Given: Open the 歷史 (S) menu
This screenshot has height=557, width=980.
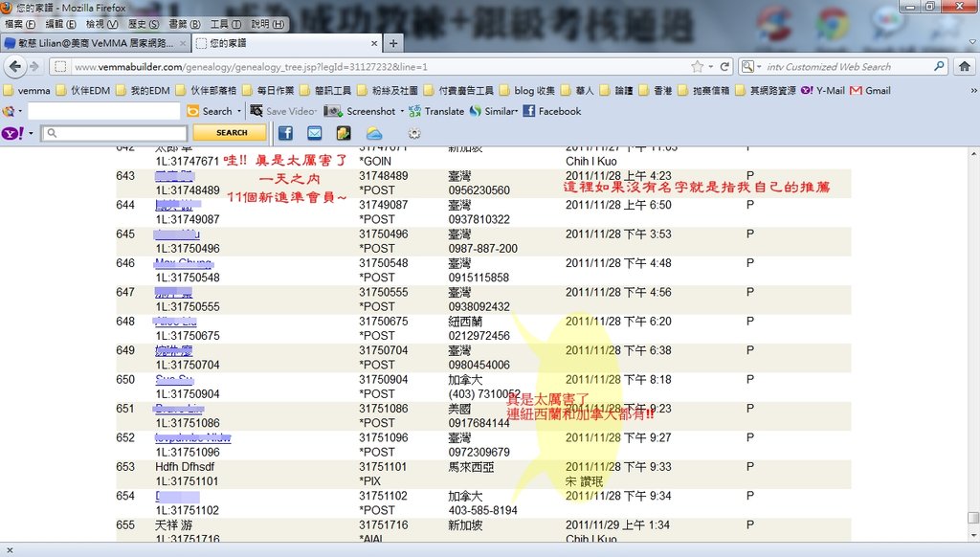Looking at the screenshot, I should pos(144,24).
